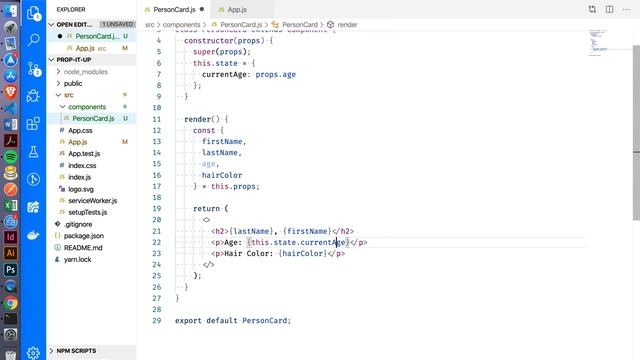Select PersonCard.js in Open Editors list
This screenshot has height=360, width=640.
91,36
